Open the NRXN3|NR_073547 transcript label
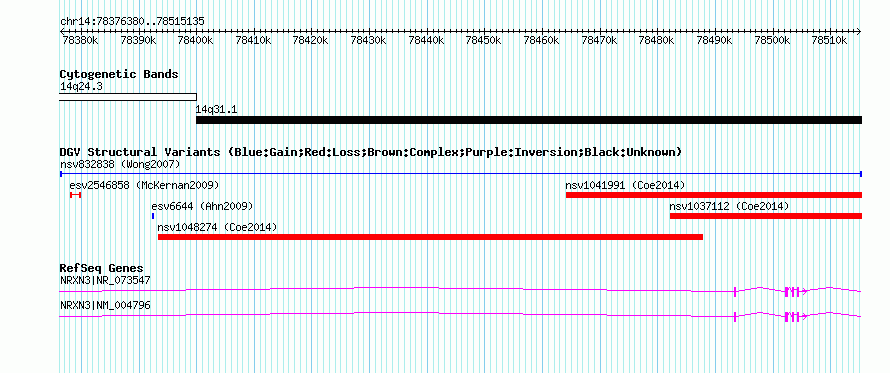 point(105,280)
